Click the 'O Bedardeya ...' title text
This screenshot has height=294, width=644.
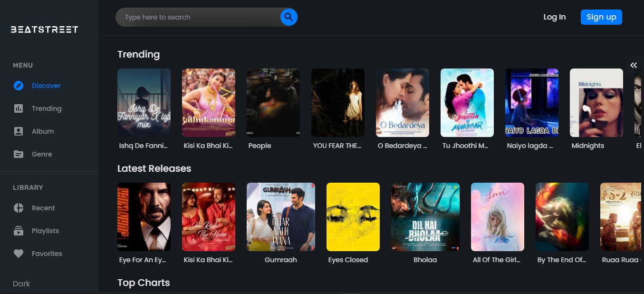[x=403, y=146]
